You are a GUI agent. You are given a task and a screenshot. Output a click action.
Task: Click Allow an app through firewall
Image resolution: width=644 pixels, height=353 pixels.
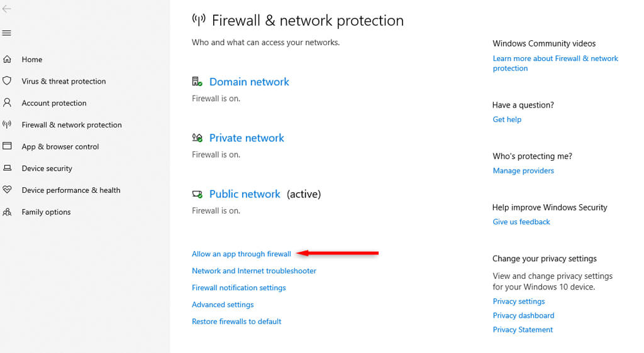241,254
